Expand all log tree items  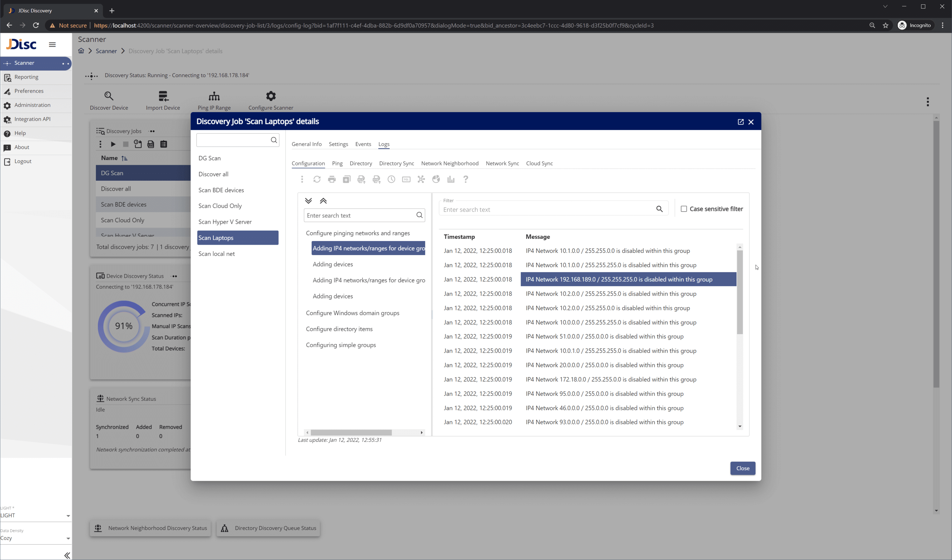[308, 200]
